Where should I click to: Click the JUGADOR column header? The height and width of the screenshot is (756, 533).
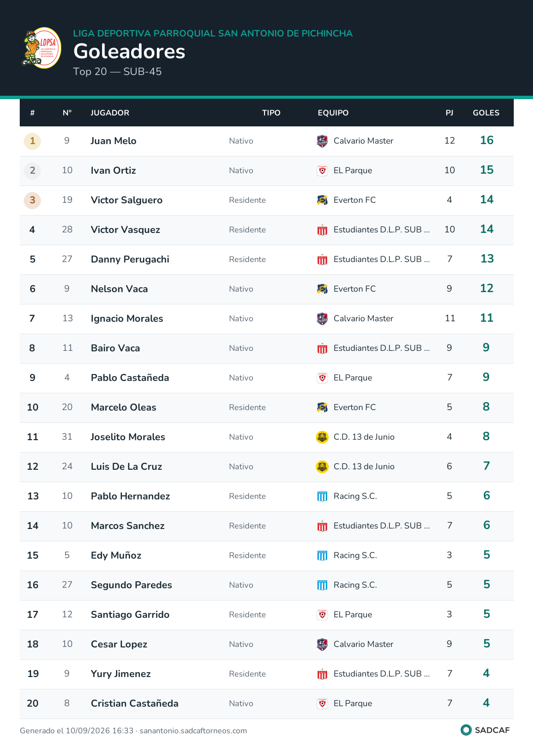click(110, 113)
